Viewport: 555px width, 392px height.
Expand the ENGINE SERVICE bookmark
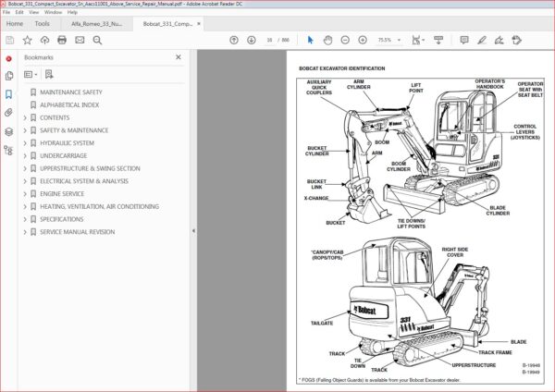click(25, 194)
